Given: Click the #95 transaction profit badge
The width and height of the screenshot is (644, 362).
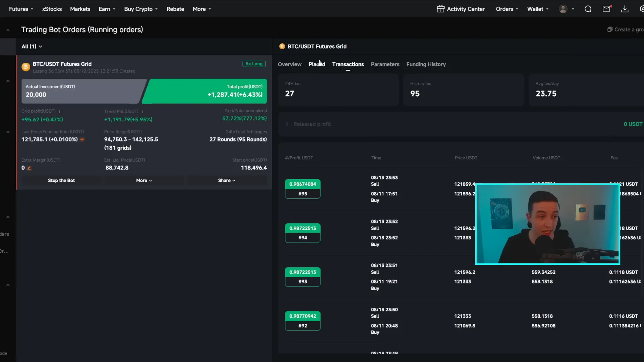Looking at the screenshot, I should pos(303,189).
